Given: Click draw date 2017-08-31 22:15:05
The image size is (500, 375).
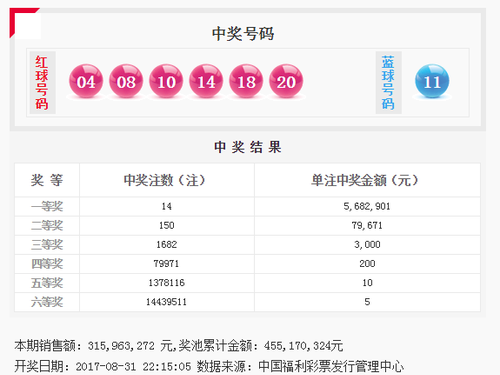Looking at the screenshot, I should [x=133, y=367].
